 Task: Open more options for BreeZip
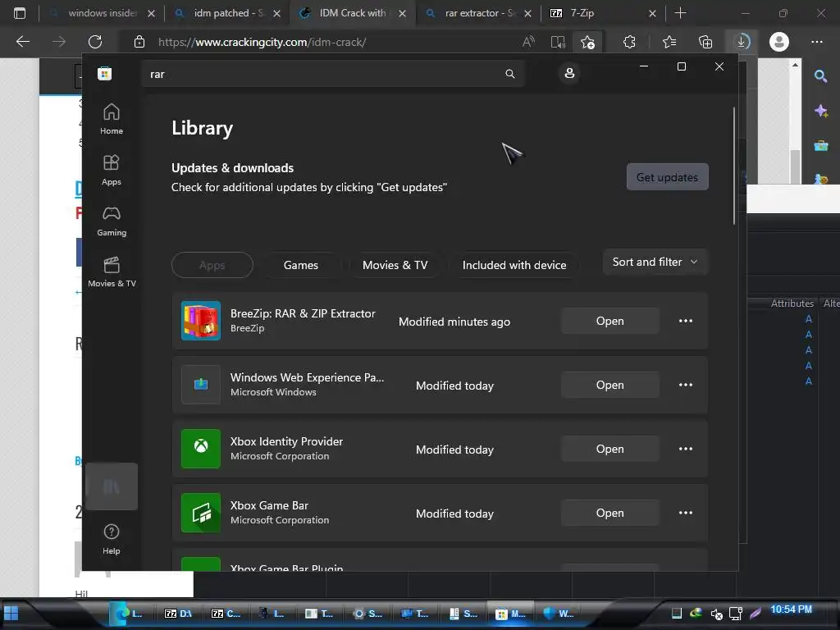pyautogui.click(x=686, y=321)
